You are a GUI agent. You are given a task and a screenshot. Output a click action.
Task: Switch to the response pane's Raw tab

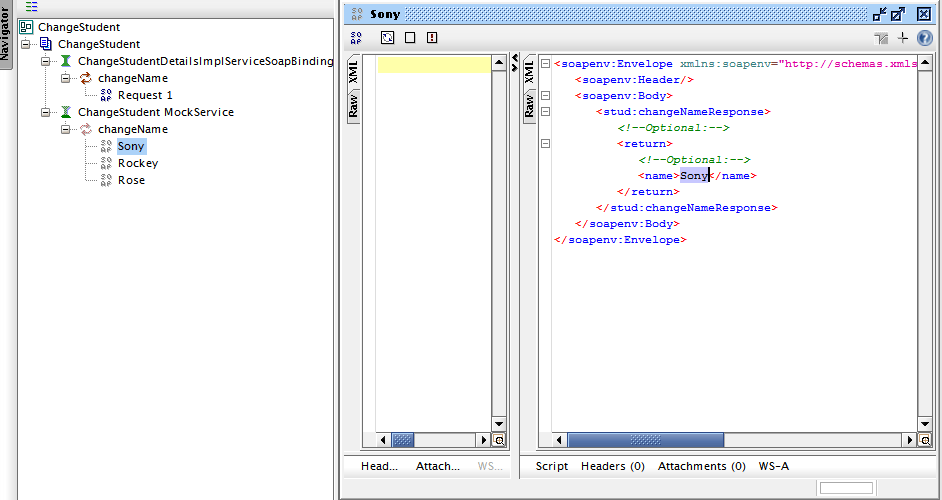click(x=529, y=106)
